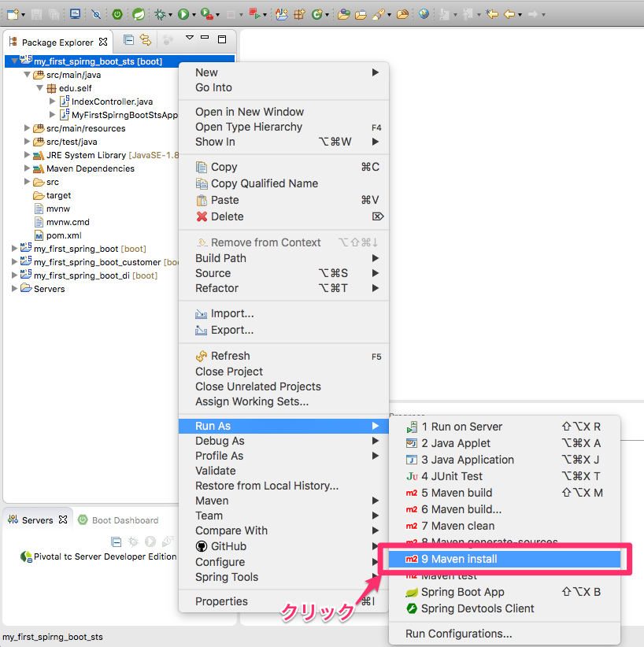Expand IndexController.java node
The width and height of the screenshot is (644, 647).
53,101
